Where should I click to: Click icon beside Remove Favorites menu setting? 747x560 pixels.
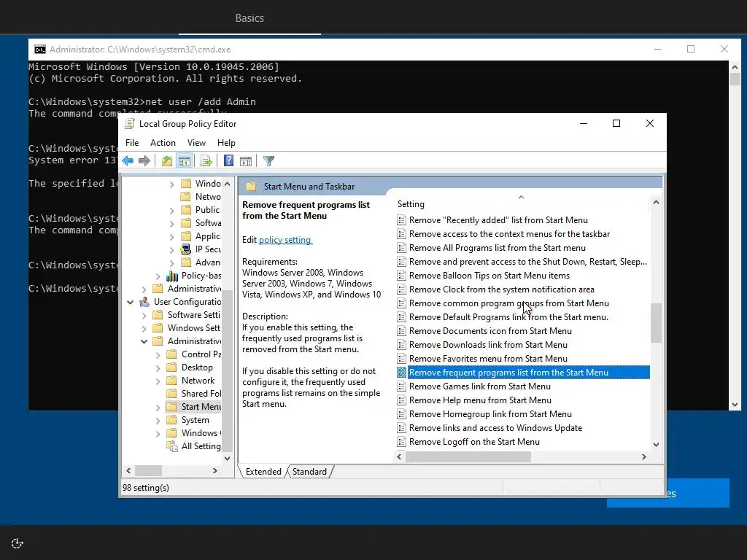click(x=402, y=359)
